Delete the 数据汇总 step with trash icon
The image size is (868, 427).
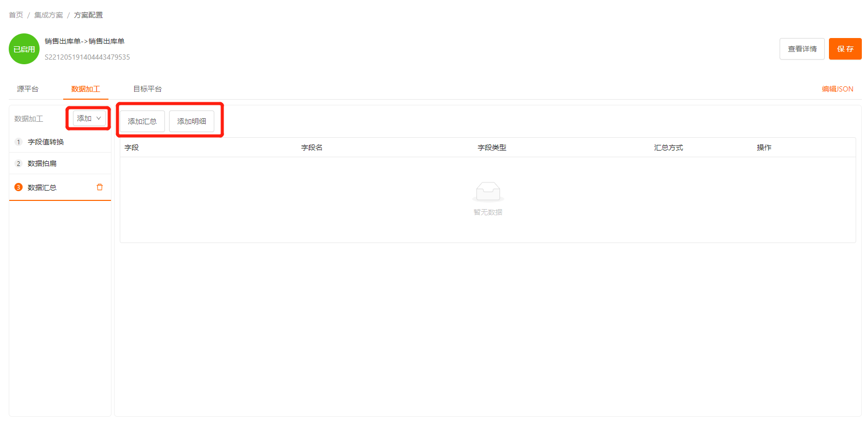point(100,187)
